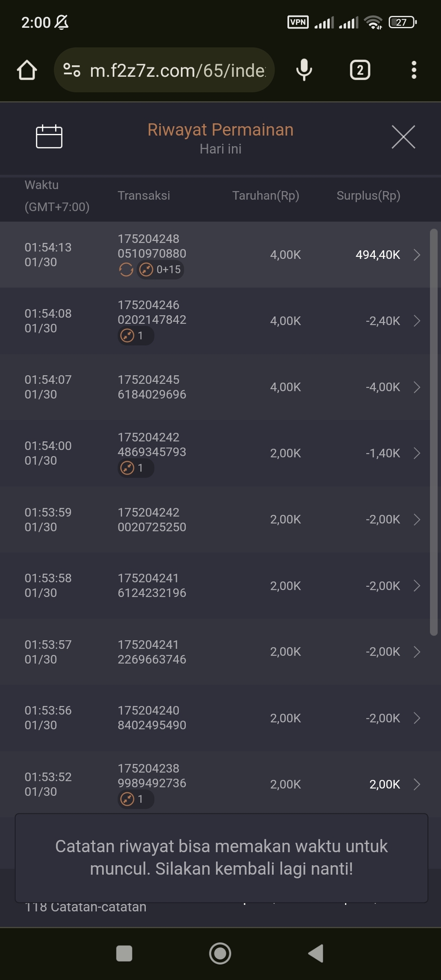This screenshot has width=441, height=980.
Task: Tap the 0+15 free spin badge
Action: tap(160, 269)
